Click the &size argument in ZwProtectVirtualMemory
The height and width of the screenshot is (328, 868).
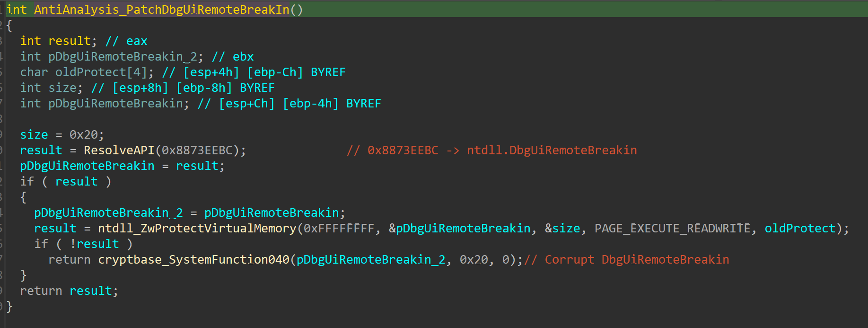pyautogui.click(x=562, y=228)
